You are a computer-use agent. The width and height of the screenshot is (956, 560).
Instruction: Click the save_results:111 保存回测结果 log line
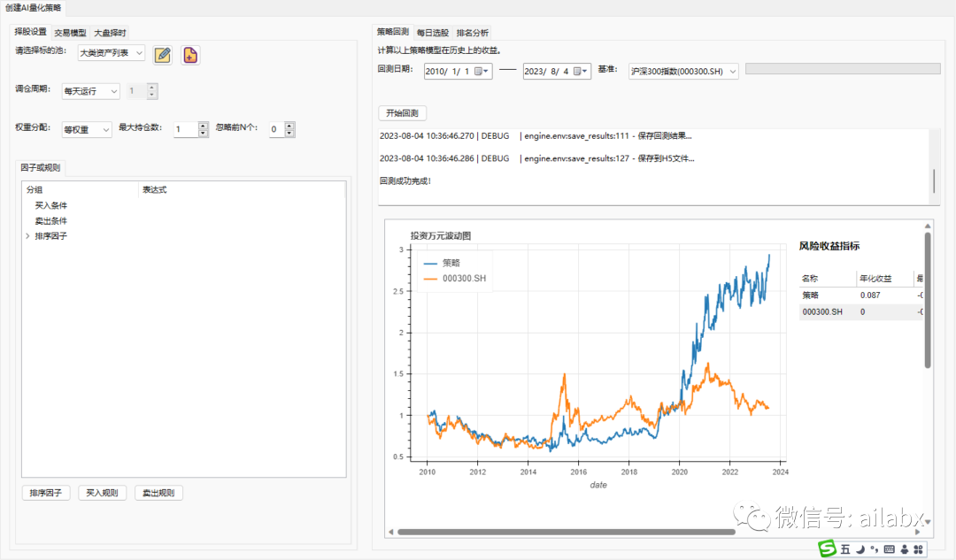coord(536,136)
